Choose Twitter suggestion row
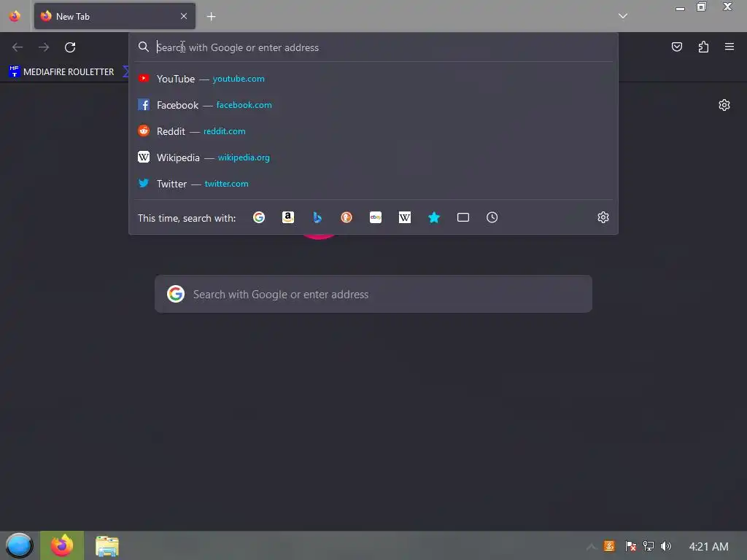 coord(373,183)
